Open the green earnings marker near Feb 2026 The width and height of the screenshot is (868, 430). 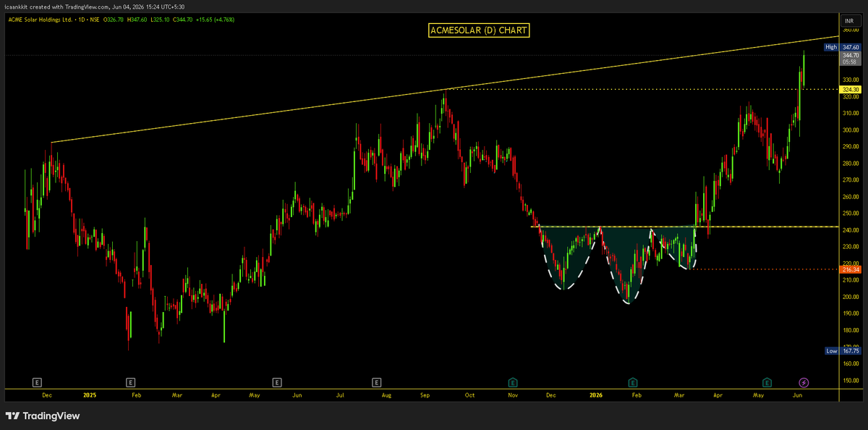[633, 381]
